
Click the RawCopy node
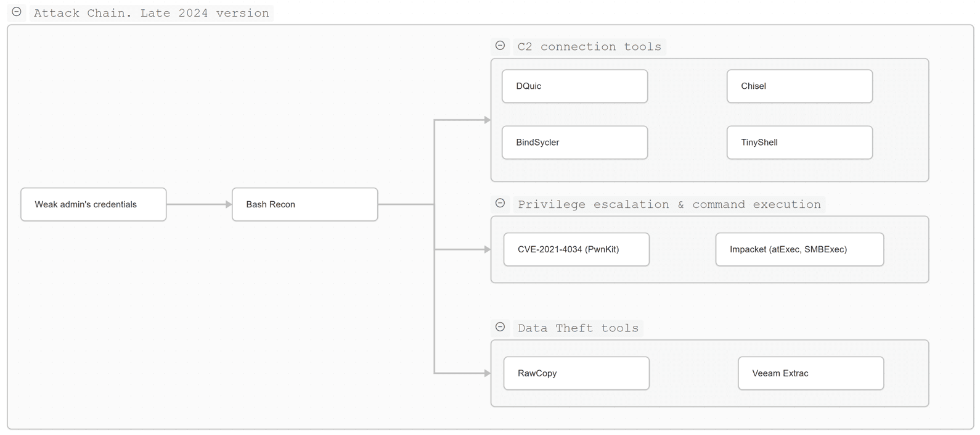[577, 373]
